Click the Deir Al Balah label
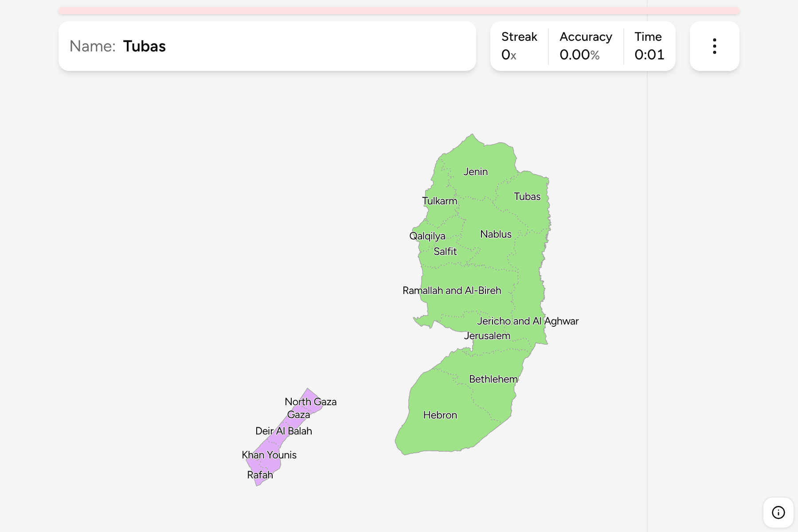 click(x=283, y=431)
